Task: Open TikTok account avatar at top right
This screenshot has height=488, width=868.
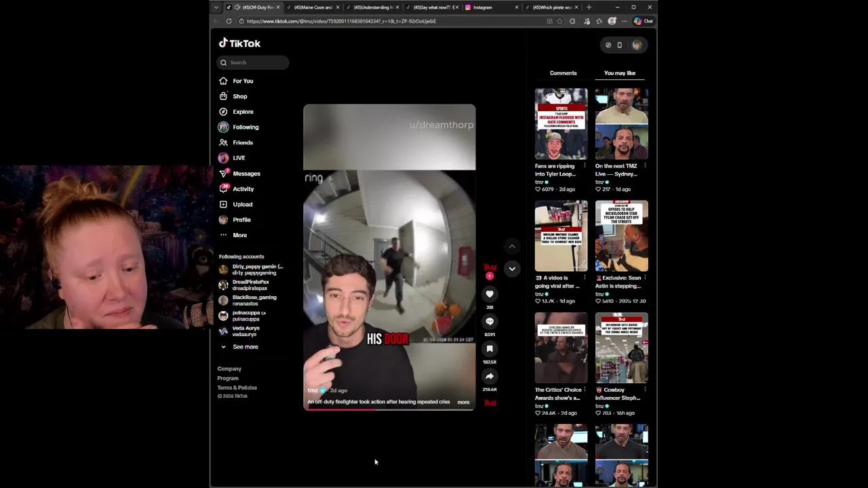Action: (x=637, y=45)
